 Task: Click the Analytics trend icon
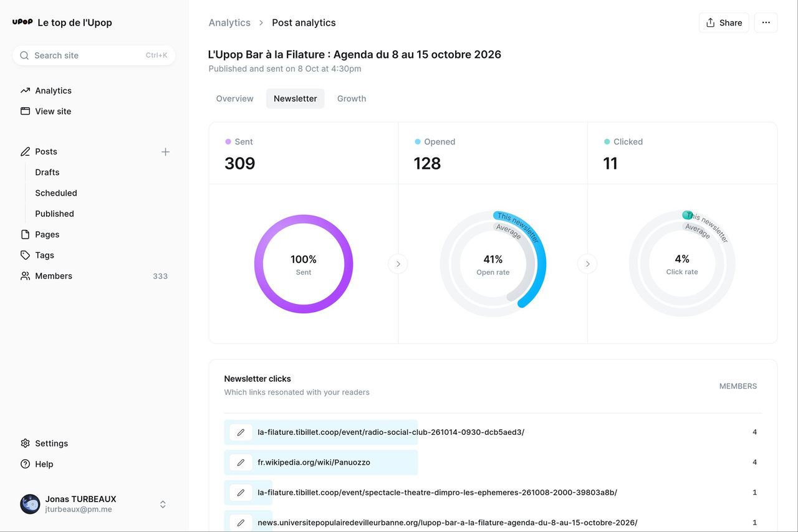[x=25, y=90]
